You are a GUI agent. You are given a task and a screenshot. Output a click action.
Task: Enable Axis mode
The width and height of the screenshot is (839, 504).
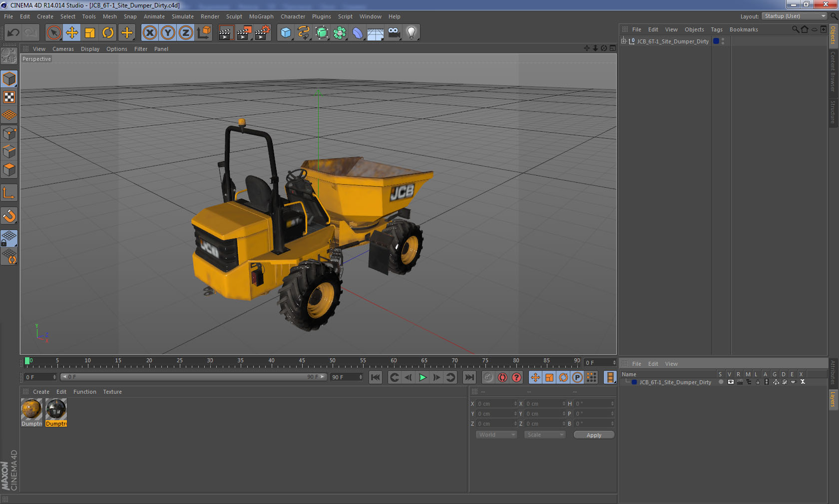(x=9, y=193)
